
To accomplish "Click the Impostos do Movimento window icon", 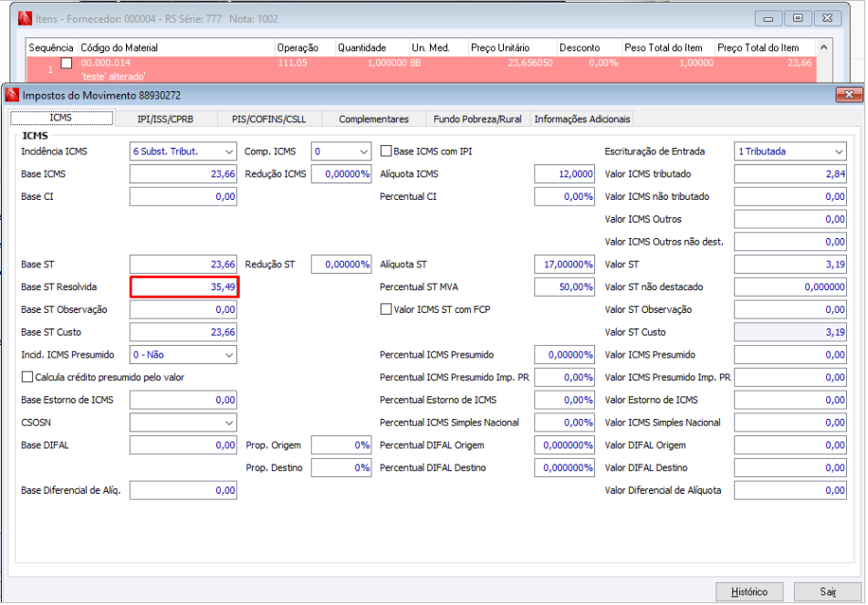I will tap(12, 95).
